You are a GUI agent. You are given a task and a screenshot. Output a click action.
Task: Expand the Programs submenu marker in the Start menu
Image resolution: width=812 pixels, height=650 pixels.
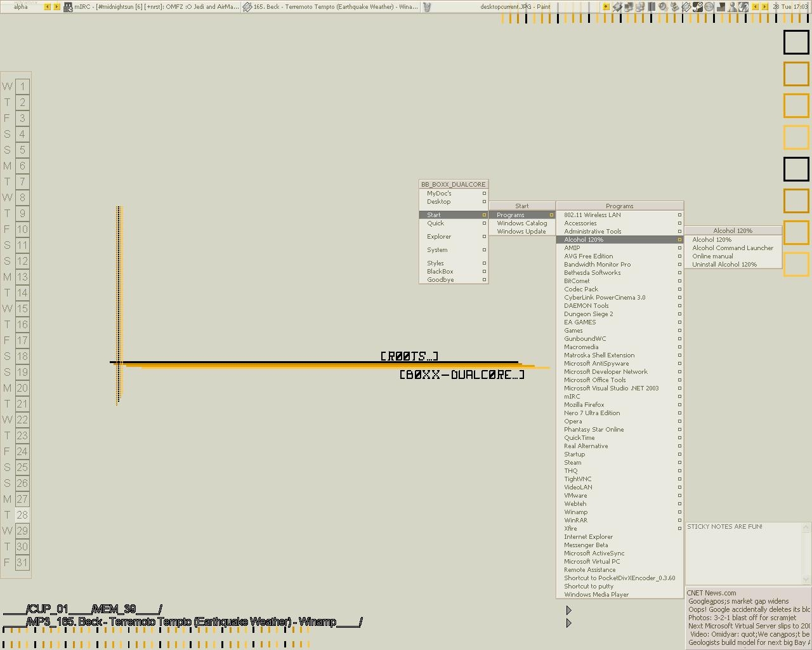coord(551,215)
